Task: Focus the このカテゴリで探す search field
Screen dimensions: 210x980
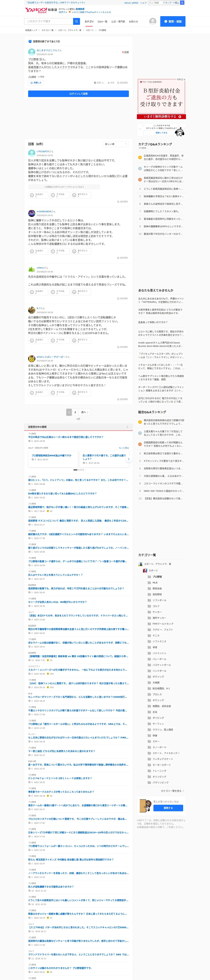Action: 49,21
